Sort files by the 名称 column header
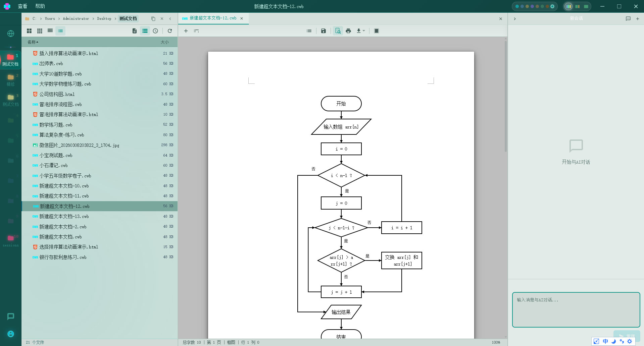The width and height of the screenshot is (644, 346). point(33,42)
